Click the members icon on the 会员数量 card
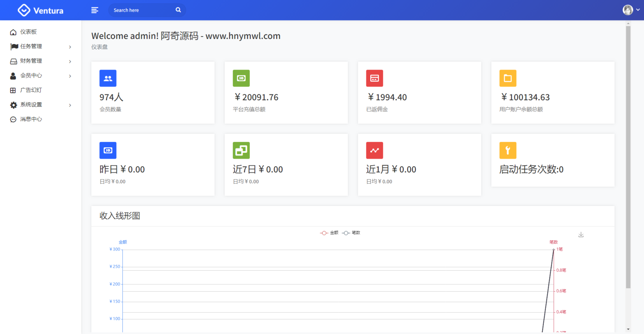 pyautogui.click(x=108, y=78)
